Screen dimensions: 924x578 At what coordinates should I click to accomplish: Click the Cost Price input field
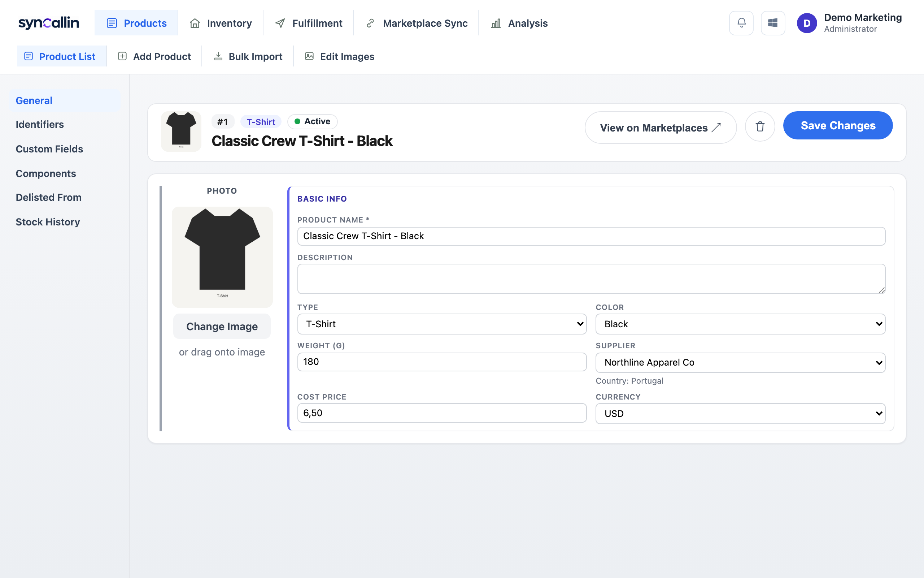442,413
